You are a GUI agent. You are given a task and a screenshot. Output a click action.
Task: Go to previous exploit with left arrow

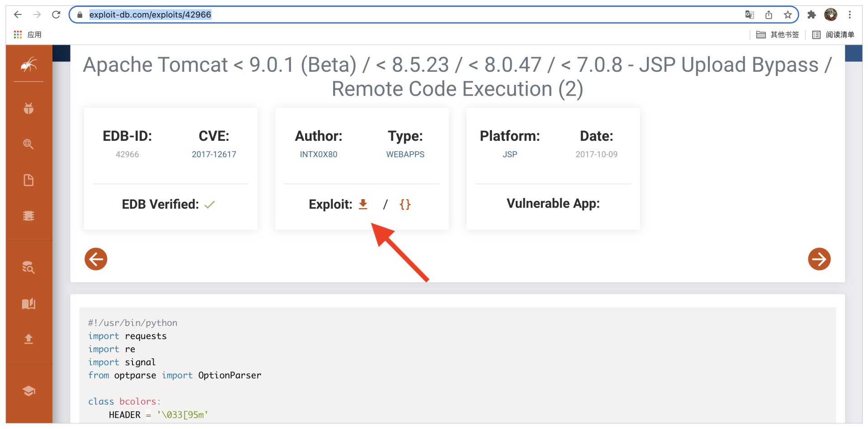point(96,259)
